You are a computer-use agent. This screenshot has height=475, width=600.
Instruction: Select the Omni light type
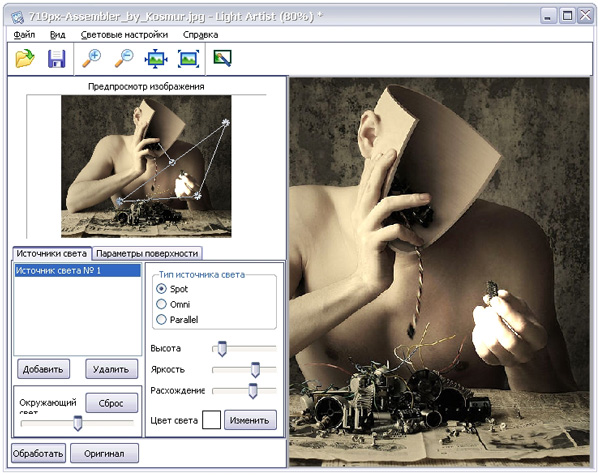[161, 304]
